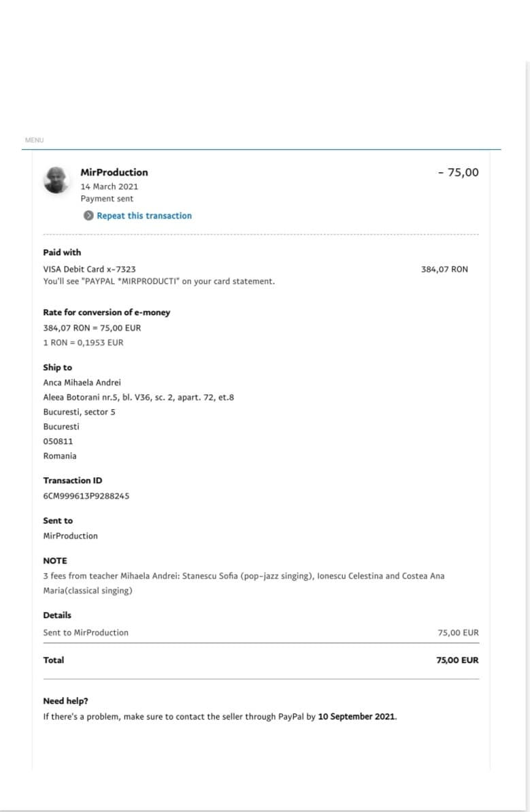Click the transaction ID 6CM999613P9288245
Image resolution: width=530 pixels, height=812 pixels.
86,496
